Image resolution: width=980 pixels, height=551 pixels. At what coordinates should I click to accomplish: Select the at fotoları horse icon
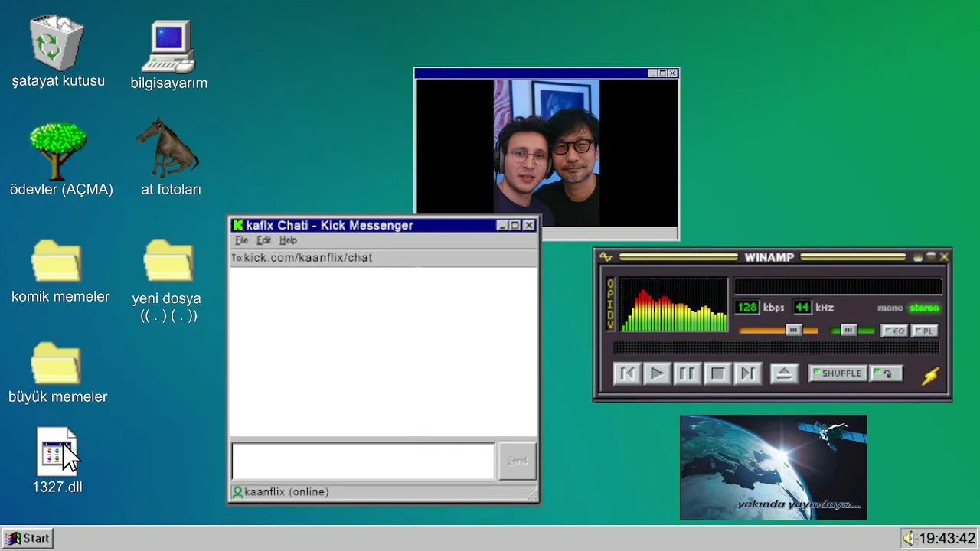[168, 147]
